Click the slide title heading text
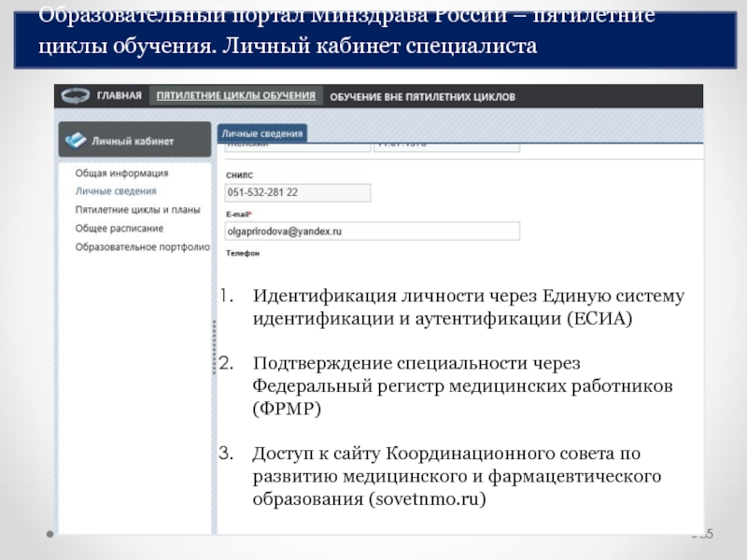 coord(345,33)
